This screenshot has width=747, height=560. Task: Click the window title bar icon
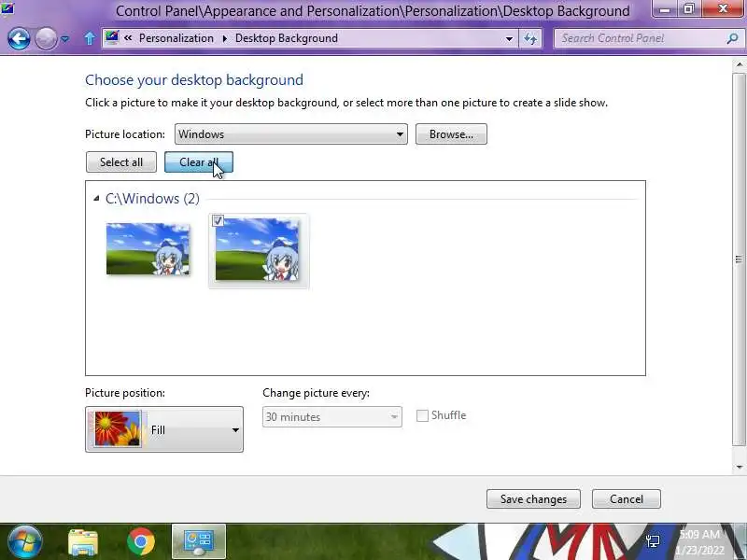tap(7, 8)
